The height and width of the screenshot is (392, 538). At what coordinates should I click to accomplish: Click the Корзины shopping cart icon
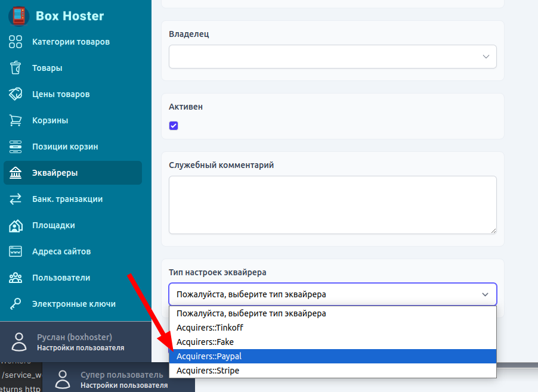[x=16, y=120]
